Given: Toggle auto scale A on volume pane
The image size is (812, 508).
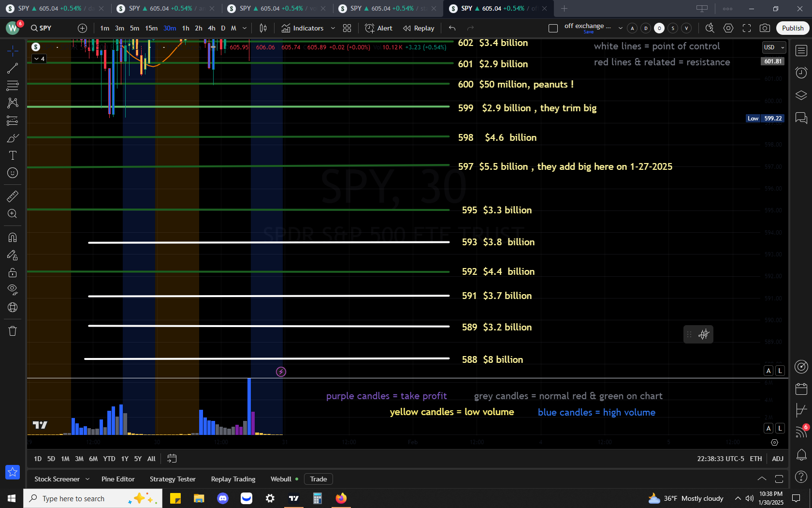Looking at the screenshot, I should pos(768,428).
